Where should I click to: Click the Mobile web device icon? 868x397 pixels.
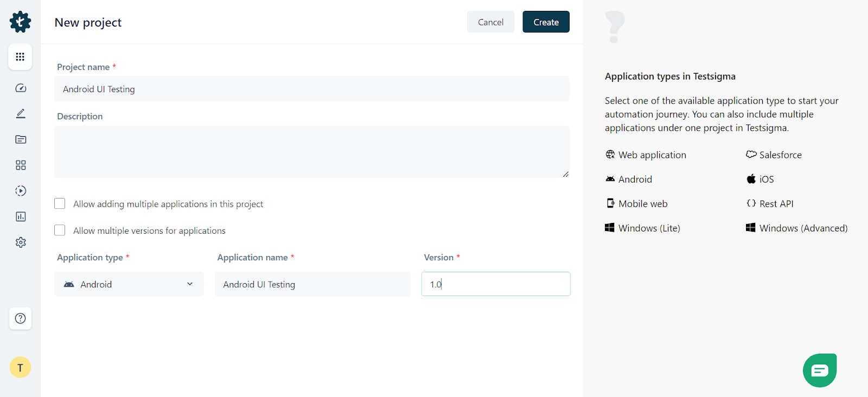tap(610, 203)
